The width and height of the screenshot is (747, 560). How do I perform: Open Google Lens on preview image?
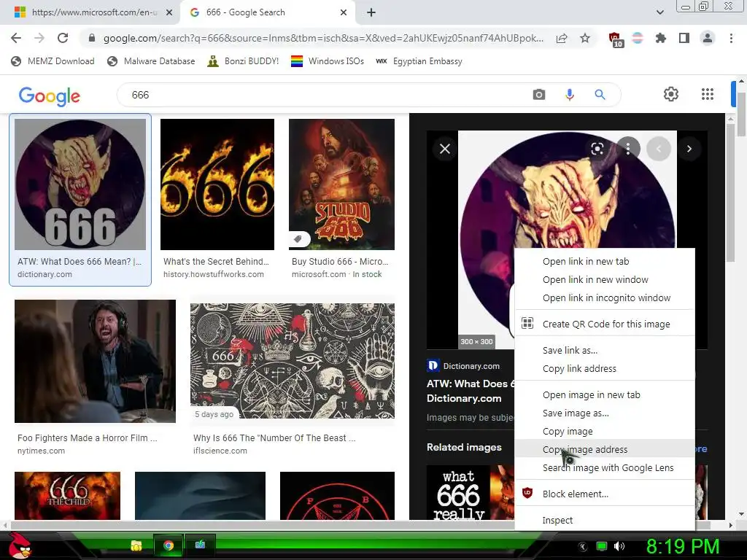[x=597, y=149]
